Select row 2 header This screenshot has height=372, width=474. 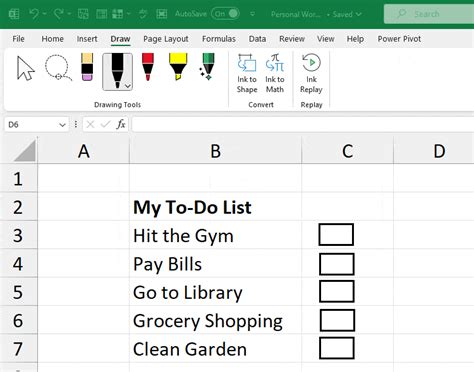coord(18,207)
